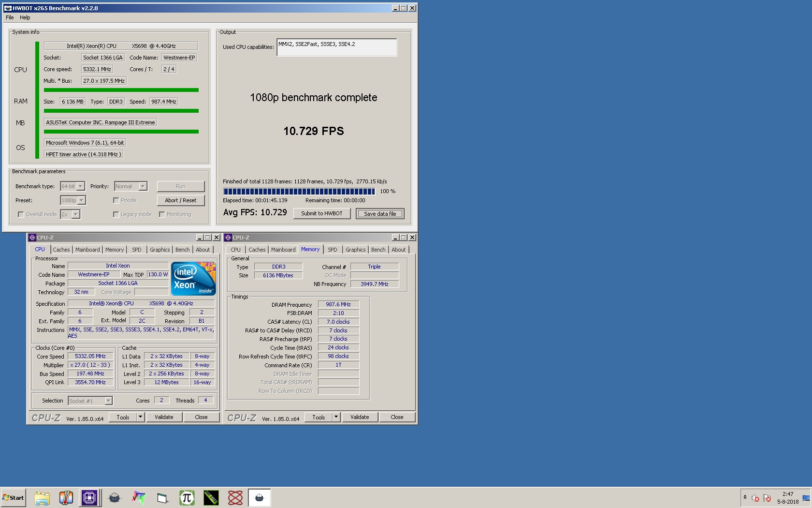Click Validate in CPU-Z CPU window

pyautogui.click(x=164, y=417)
